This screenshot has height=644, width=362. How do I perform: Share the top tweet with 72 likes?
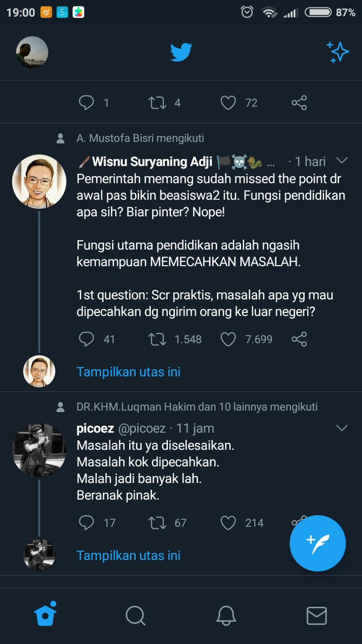coord(299,103)
